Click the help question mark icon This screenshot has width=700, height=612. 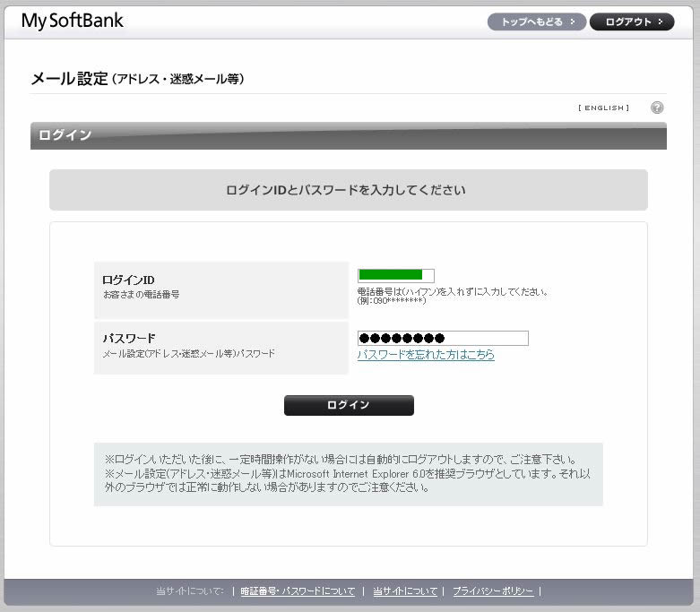(x=657, y=108)
